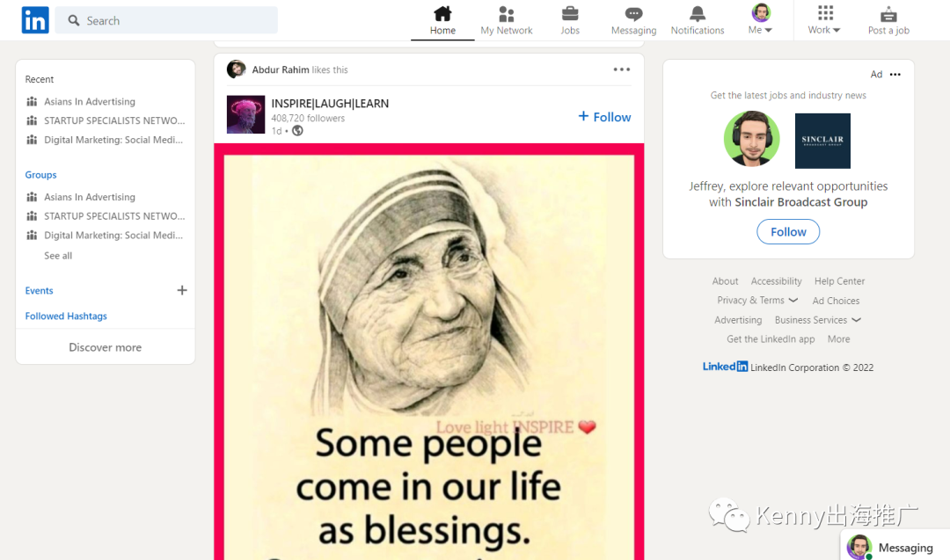This screenshot has height=560, width=950.
Task: Click the LinkedIn logo icon
Action: (35, 20)
